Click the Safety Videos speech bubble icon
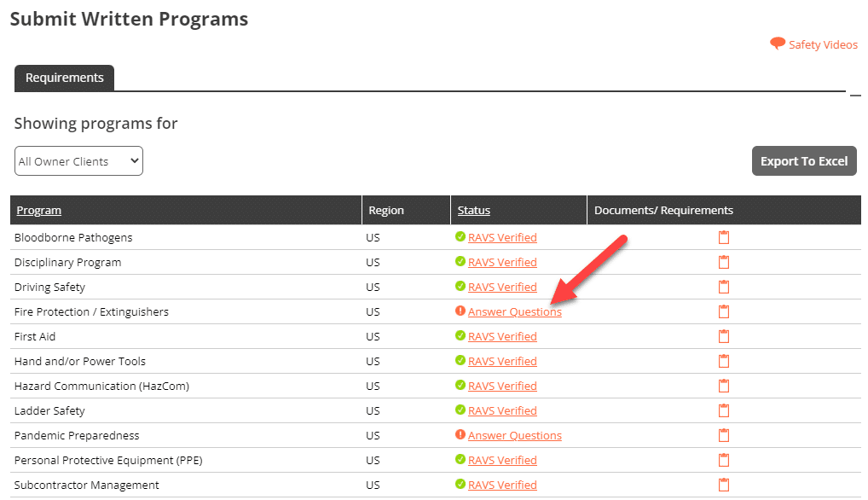 point(778,44)
